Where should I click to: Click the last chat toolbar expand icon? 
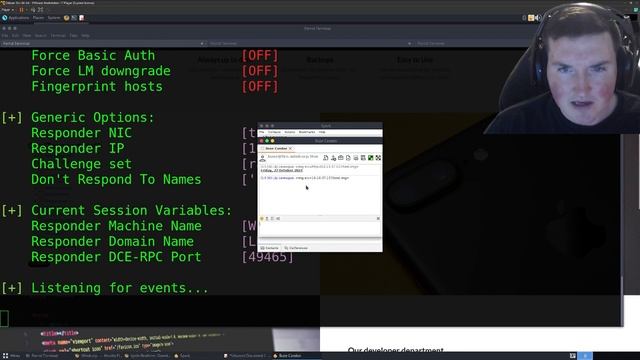(378, 158)
